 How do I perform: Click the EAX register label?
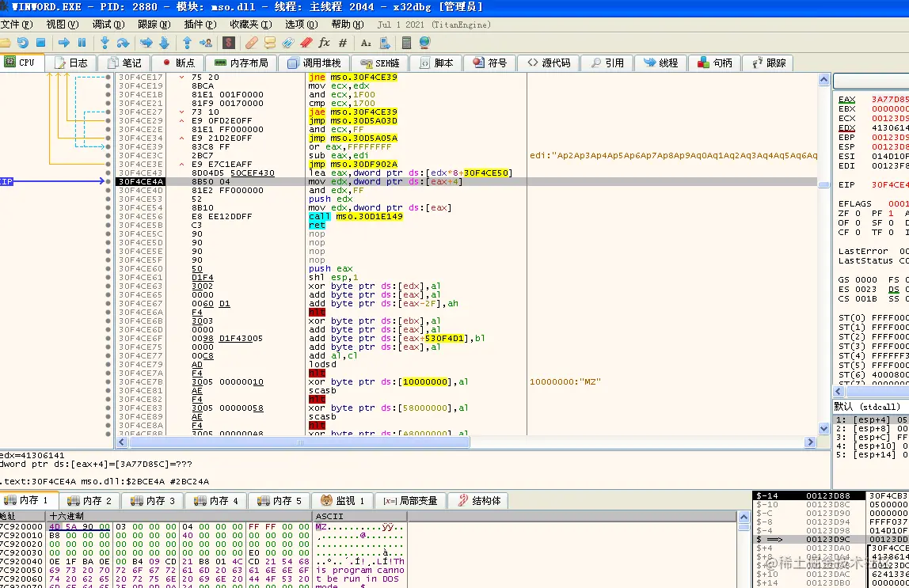click(x=846, y=99)
